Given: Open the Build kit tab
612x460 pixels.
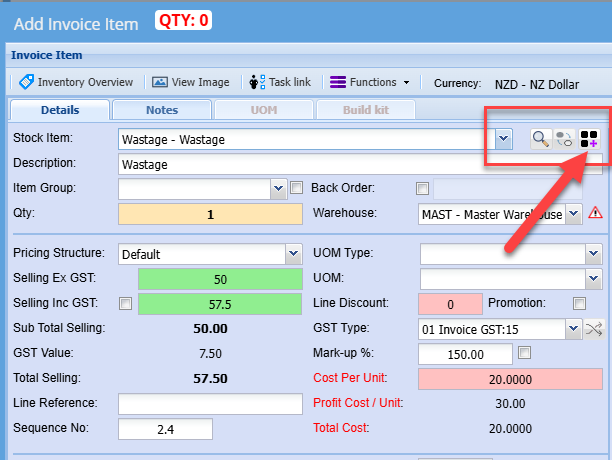Looking at the screenshot, I should point(366,110).
